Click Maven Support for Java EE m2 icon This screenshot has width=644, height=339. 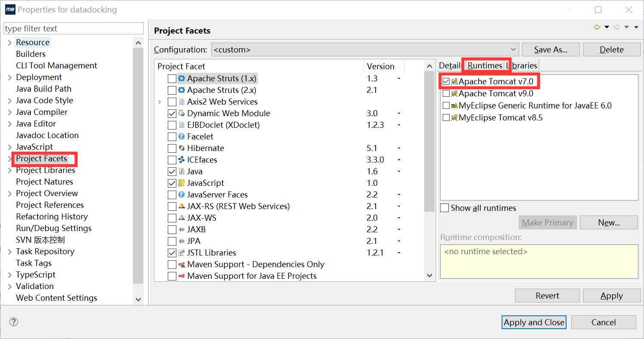[182, 276]
